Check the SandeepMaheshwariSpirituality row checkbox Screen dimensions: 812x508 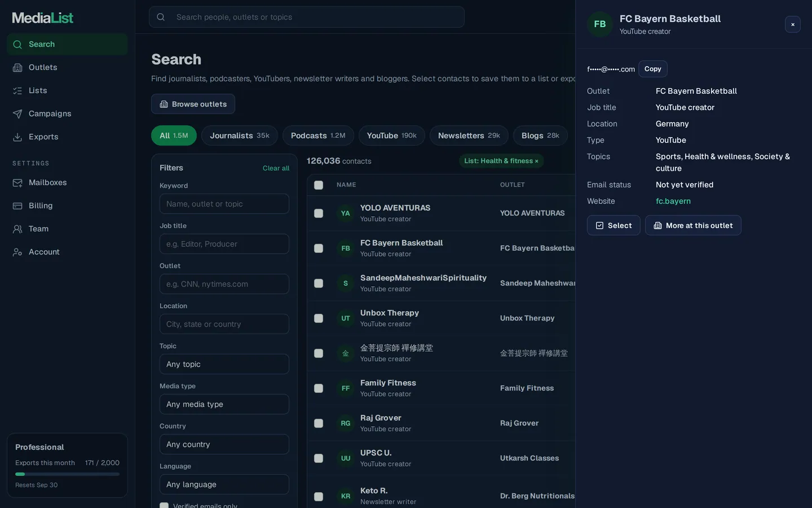click(x=319, y=283)
